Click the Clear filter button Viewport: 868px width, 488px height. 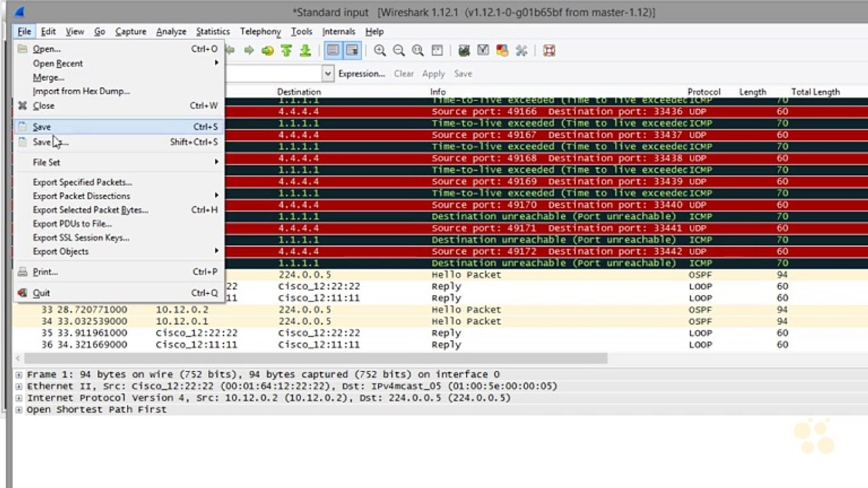click(404, 74)
